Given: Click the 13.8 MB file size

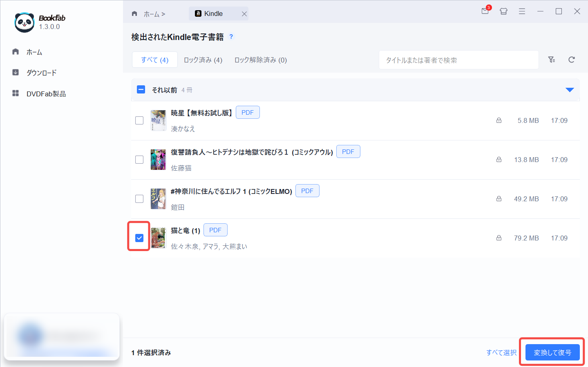Looking at the screenshot, I should (x=526, y=160).
